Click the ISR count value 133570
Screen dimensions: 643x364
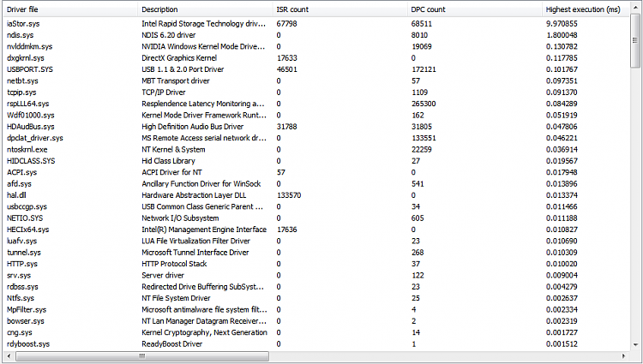tap(289, 195)
